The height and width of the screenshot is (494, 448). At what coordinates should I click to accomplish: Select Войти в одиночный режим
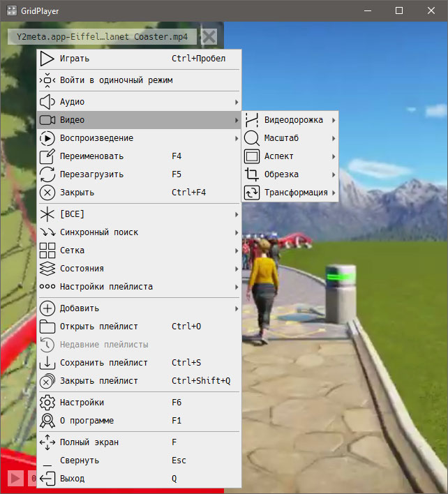(139, 80)
